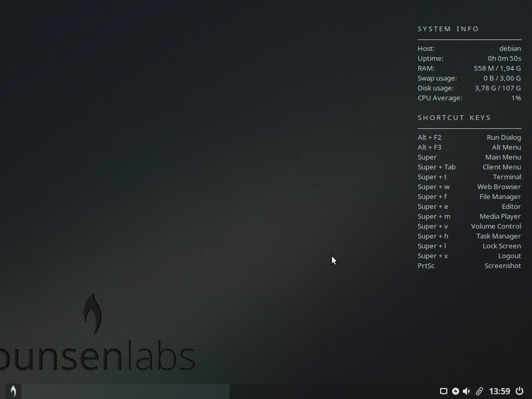Click the RAM value '558 M / 1,94 G'

click(497, 68)
